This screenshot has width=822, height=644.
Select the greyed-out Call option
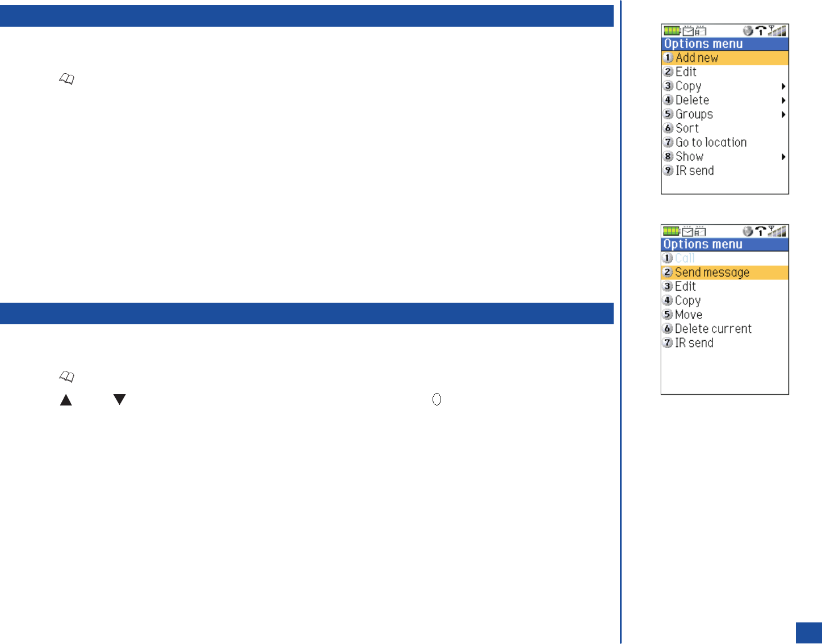coord(725,258)
